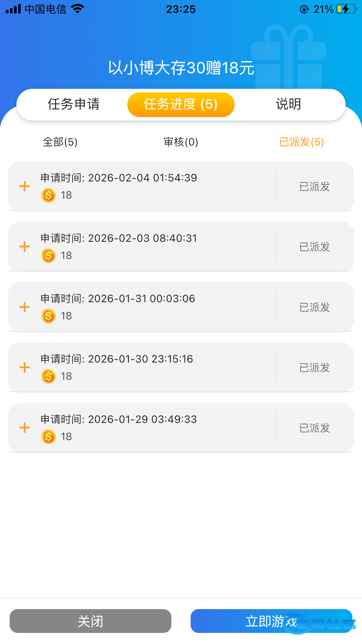
Task: Expand the 2026-01-30 23:15:16 record plus icon
Action: point(25,367)
